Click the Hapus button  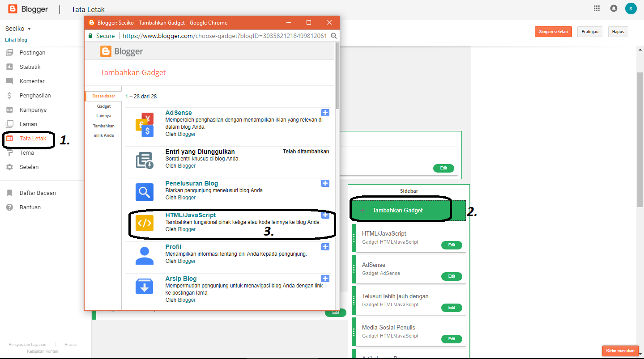tap(618, 32)
